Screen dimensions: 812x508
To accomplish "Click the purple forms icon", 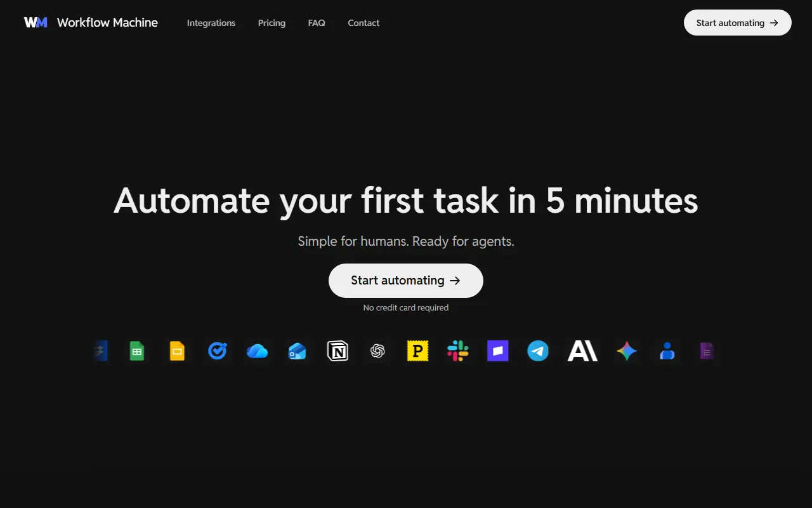I will tap(707, 351).
